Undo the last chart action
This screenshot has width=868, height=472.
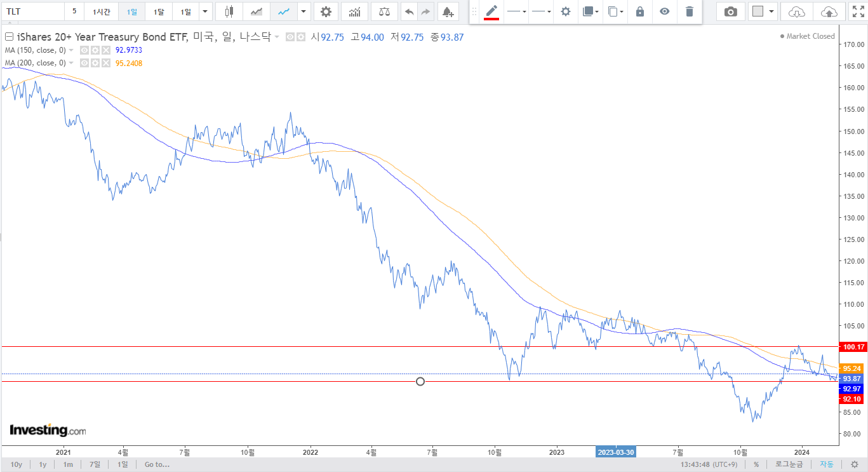[x=409, y=11]
